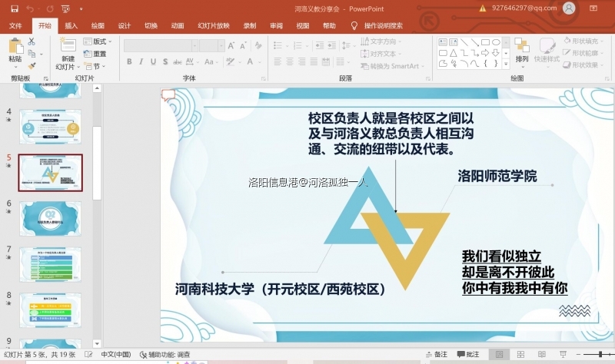This screenshot has height=364, width=615.
Task: Click the Add or Remove Columns icon
Action: coord(340,61)
